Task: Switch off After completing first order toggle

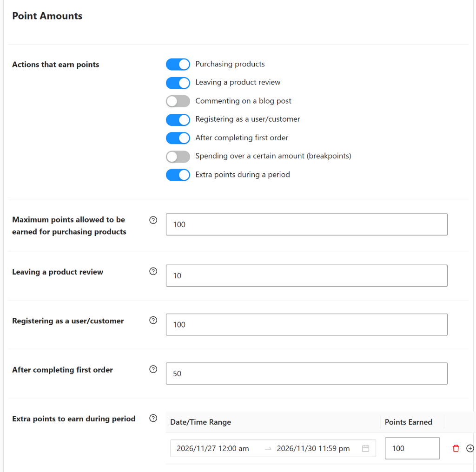Action: [178, 138]
